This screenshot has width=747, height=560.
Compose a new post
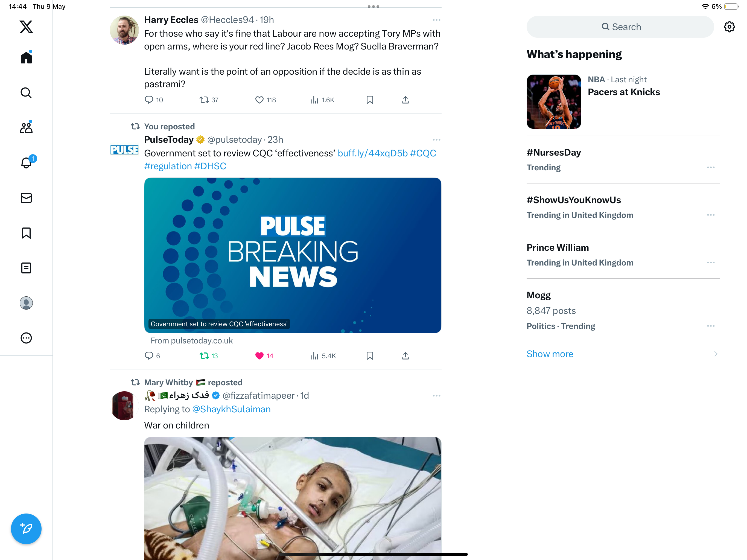click(x=26, y=529)
